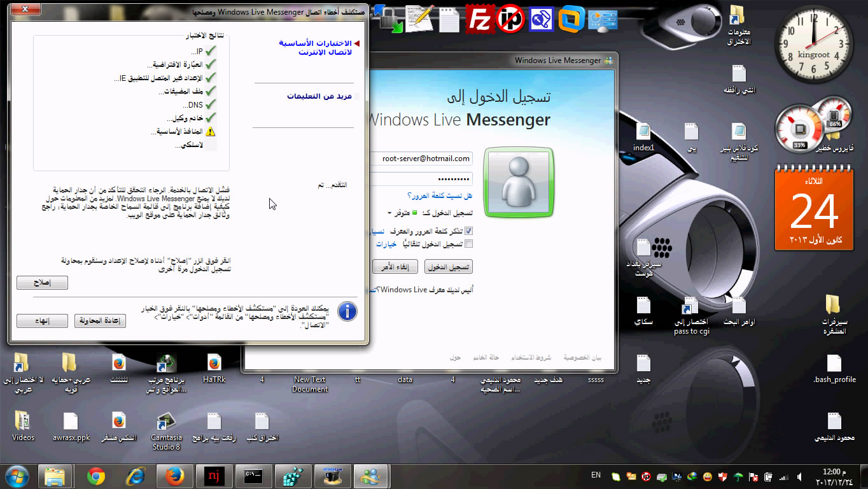Click the Options (خيارات) link in Messenger
The height and width of the screenshot is (489, 868).
coord(386,244)
